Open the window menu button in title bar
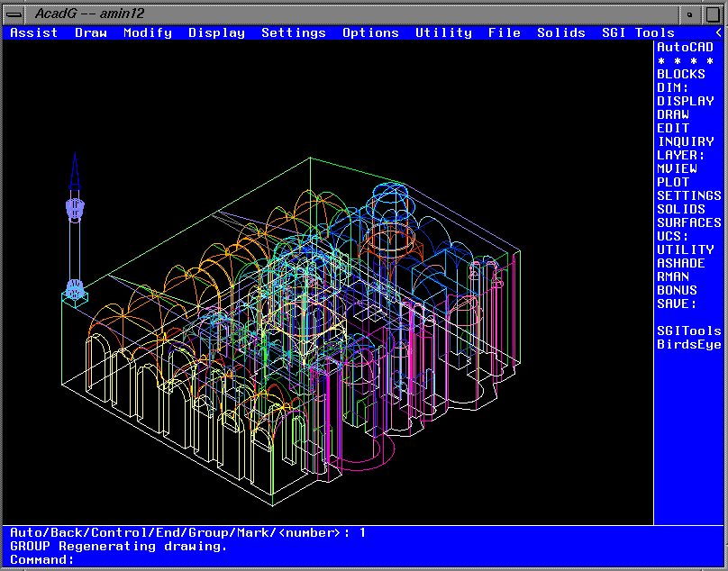 coord(14,14)
